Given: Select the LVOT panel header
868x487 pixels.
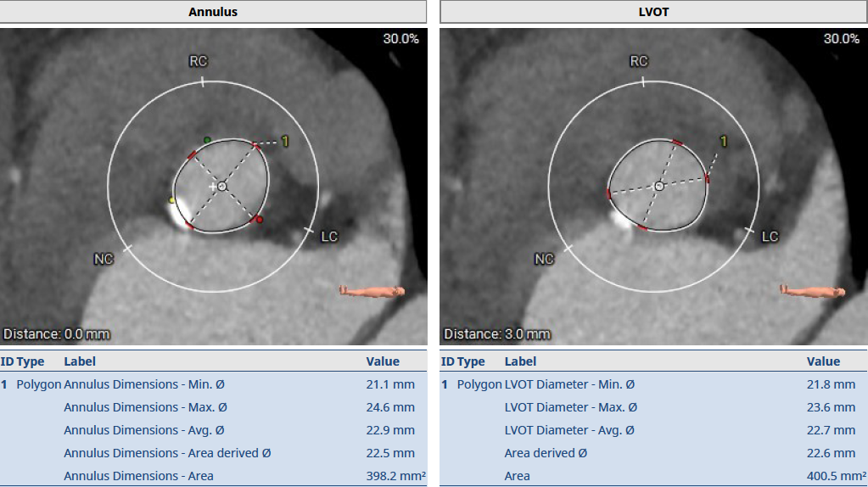Looking at the screenshot, I should [x=653, y=12].
